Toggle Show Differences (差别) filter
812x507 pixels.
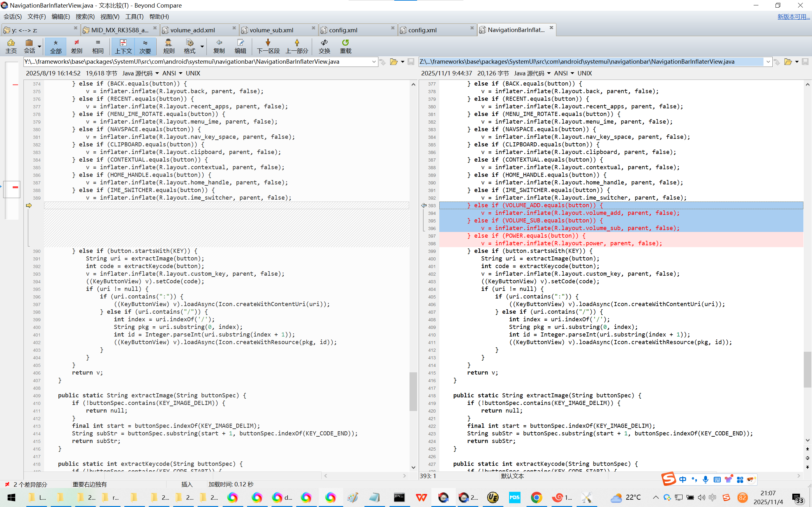coord(76,46)
